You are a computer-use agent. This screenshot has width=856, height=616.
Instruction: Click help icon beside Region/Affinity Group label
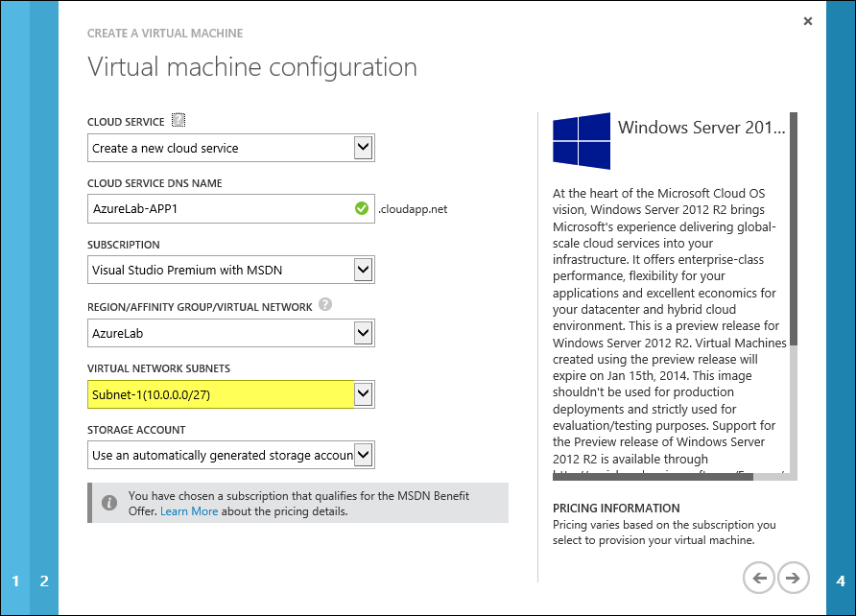coord(325,305)
